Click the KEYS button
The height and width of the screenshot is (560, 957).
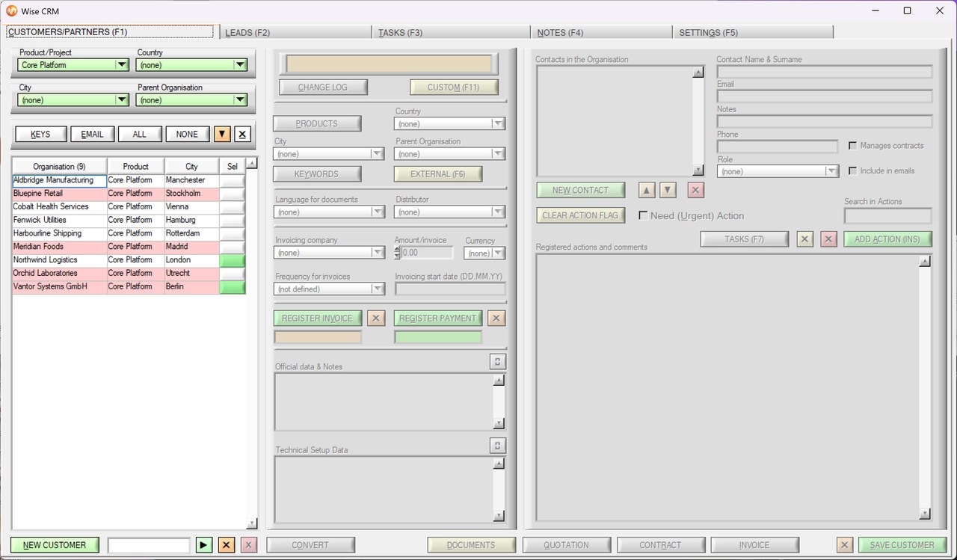pos(40,135)
